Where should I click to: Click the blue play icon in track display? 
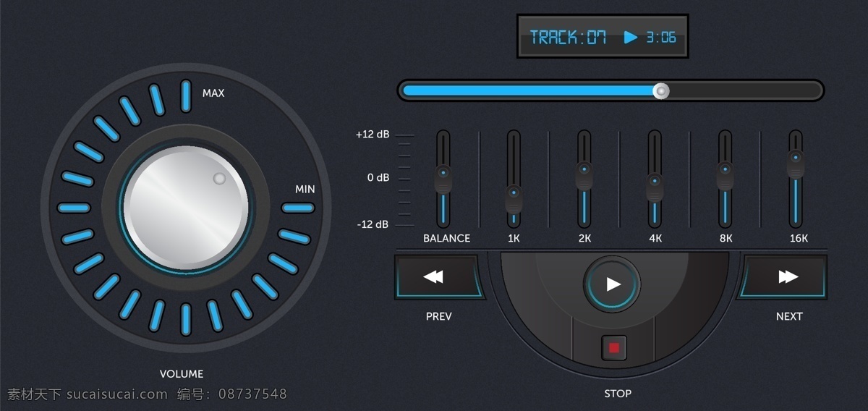click(x=631, y=37)
